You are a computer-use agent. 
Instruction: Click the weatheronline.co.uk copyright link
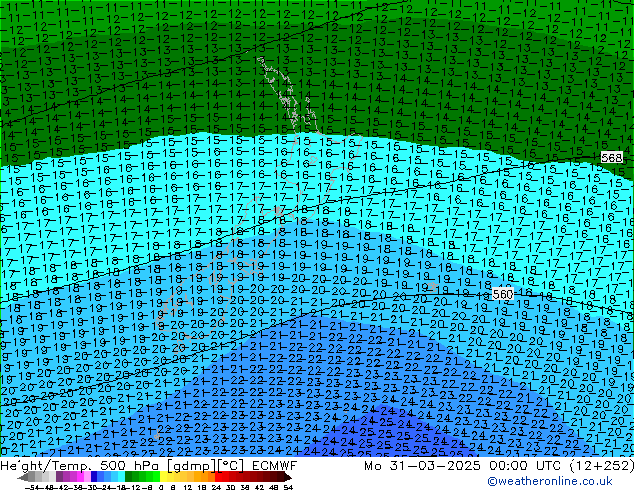(550, 481)
